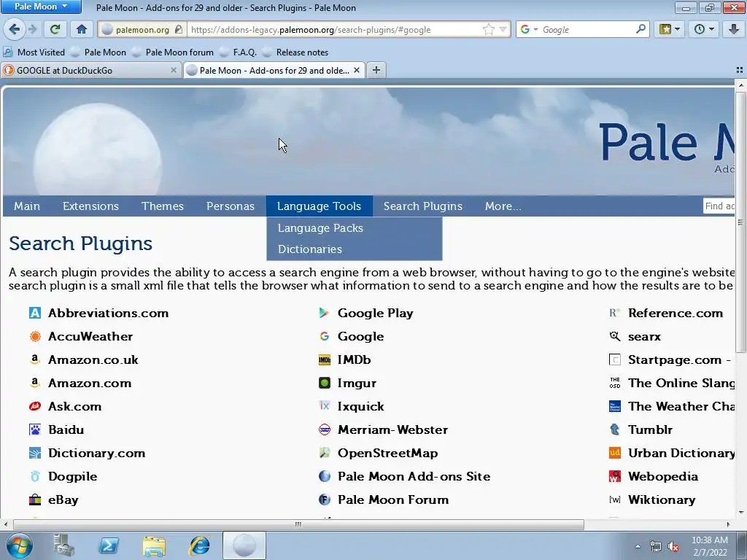Click the address bar URL field
Viewport: 747px width, 560px height.
(333, 29)
